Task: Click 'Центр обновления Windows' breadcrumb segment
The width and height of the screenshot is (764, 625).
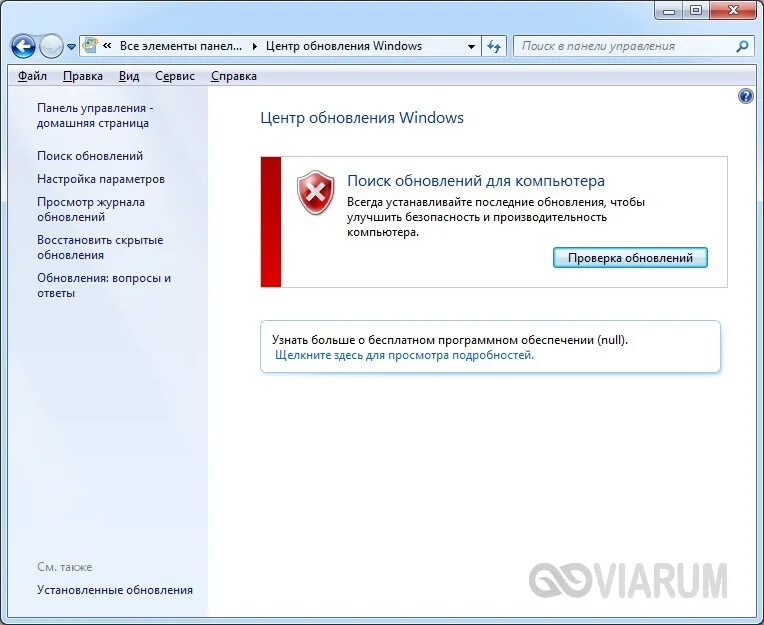Action: click(x=344, y=46)
